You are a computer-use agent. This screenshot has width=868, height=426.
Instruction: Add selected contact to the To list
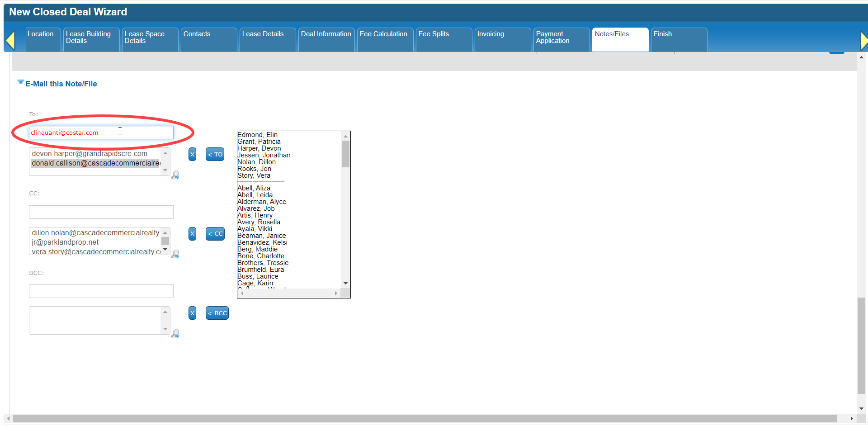tap(215, 154)
